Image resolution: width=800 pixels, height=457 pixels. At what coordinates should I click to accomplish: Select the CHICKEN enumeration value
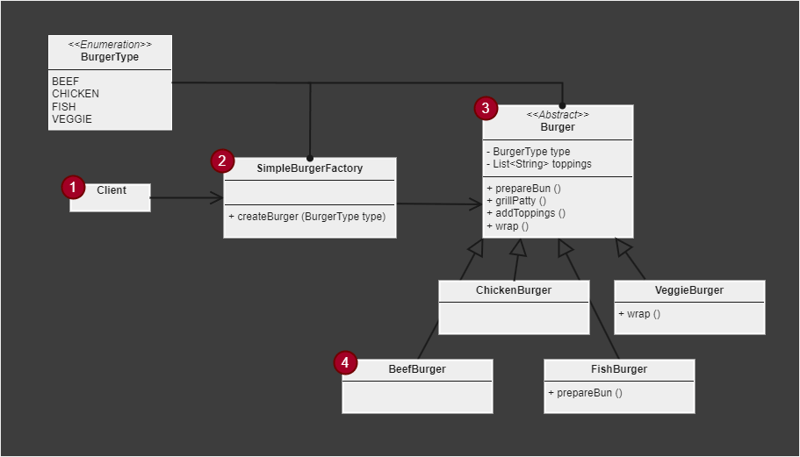click(x=75, y=94)
